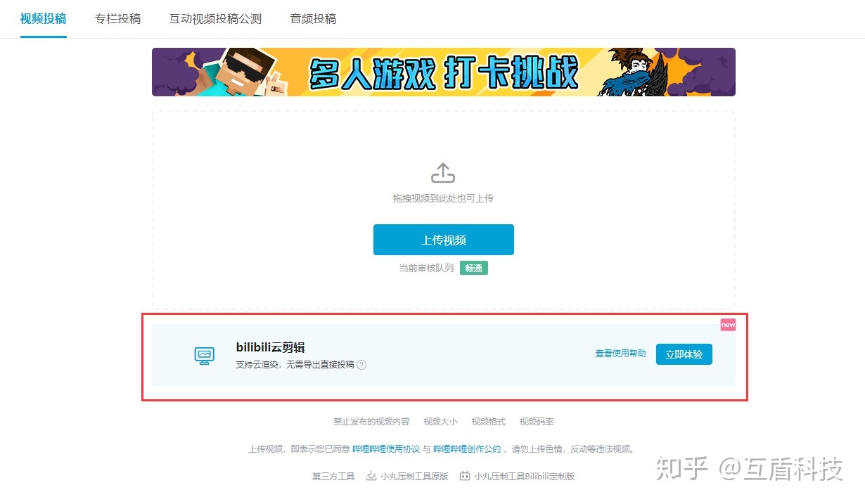This screenshot has width=865, height=504.
Task: Open the 视频投稿 tab
Action: [x=43, y=19]
